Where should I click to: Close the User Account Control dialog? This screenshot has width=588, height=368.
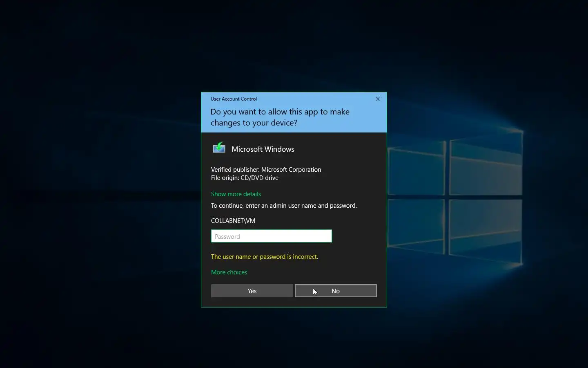coord(378,99)
